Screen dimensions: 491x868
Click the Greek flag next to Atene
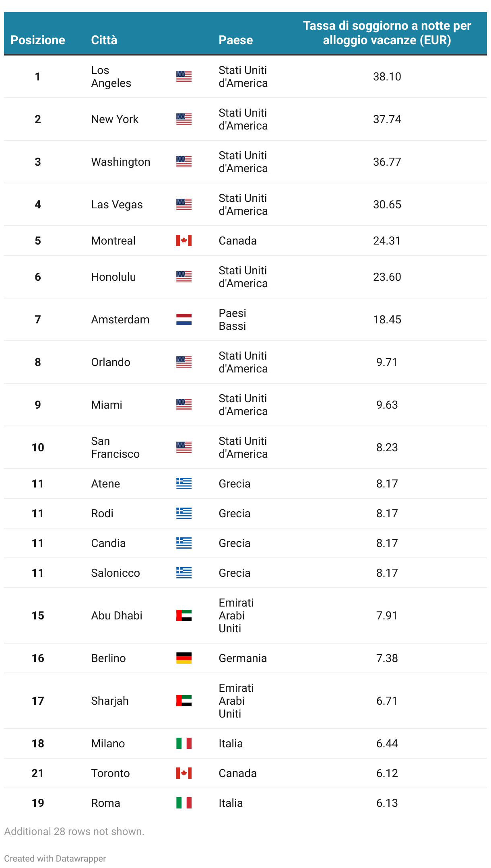(x=184, y=483)
